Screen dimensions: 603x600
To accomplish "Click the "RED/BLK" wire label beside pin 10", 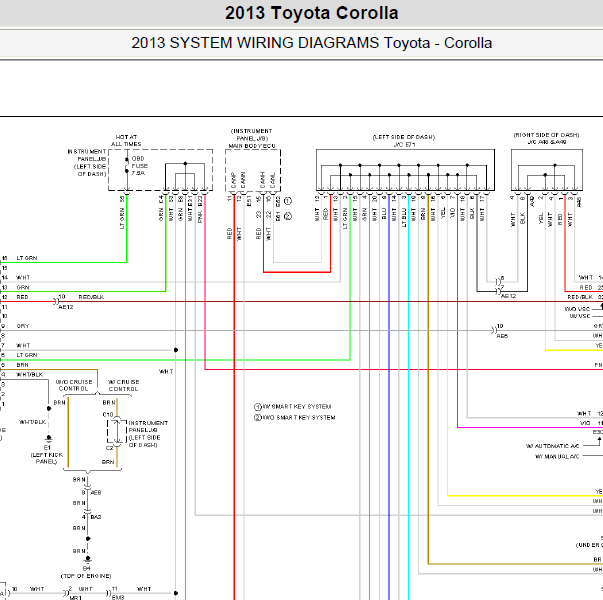I will (x=91, y=297).
